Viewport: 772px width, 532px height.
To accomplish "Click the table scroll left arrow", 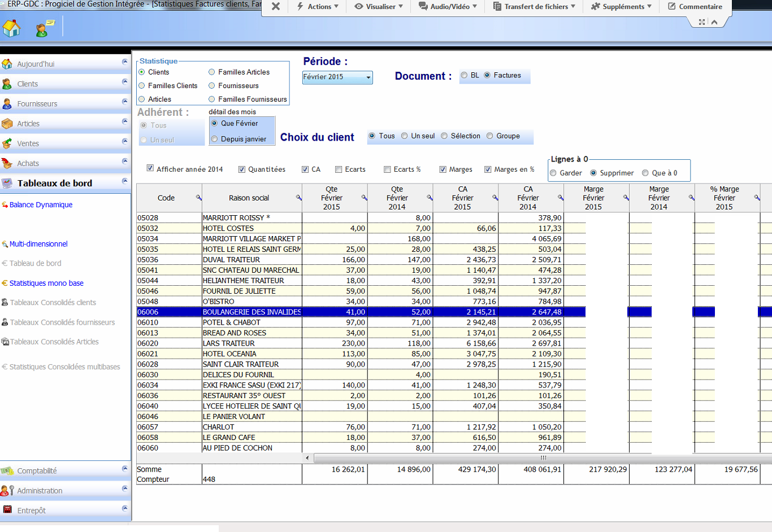I will point(307,458).
